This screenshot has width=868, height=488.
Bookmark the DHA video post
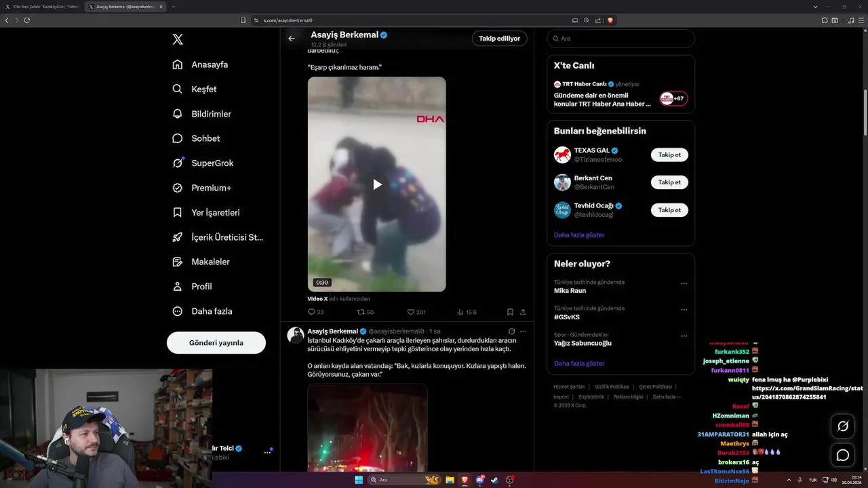[510, 312]
